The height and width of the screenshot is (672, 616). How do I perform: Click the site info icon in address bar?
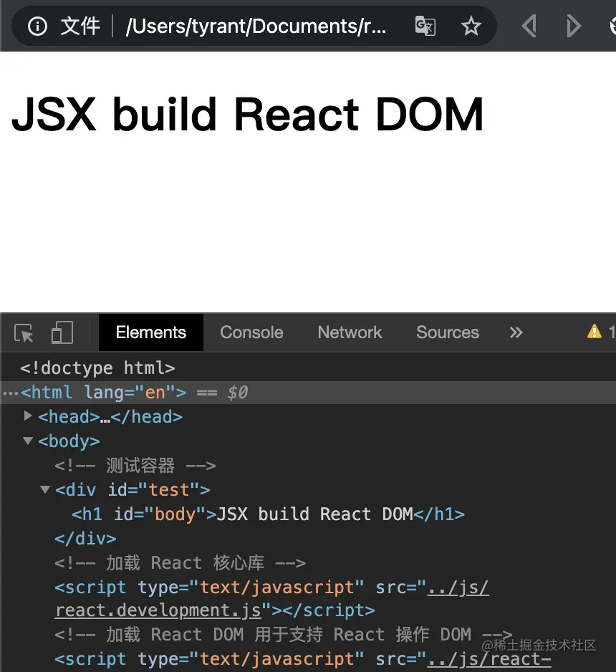coord(37,26)
